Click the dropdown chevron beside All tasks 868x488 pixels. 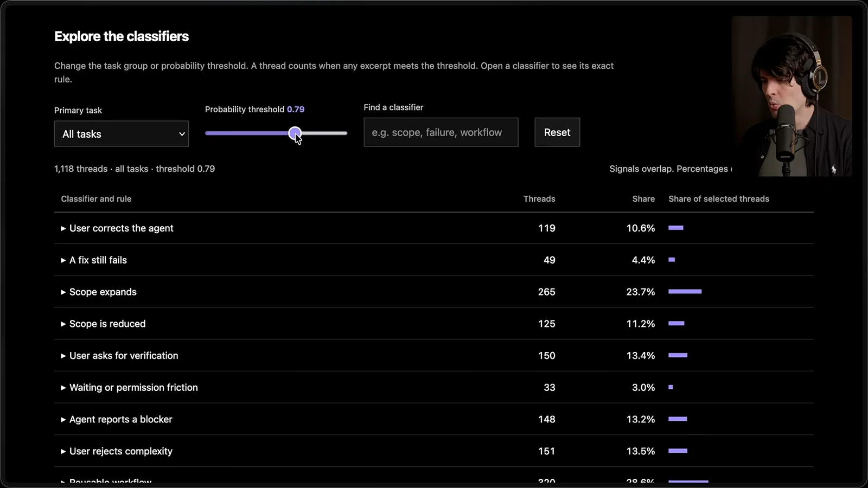tap(182, 134)
